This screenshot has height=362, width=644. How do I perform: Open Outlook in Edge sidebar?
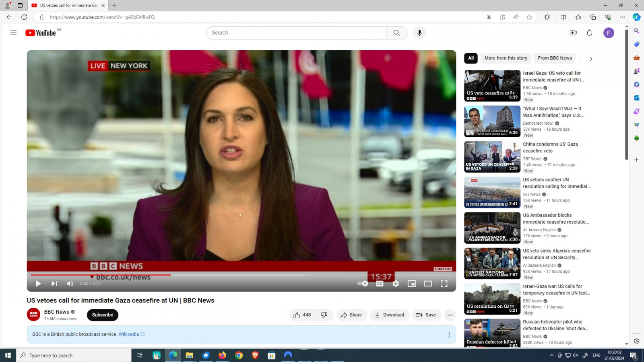click(x=636, y=98)
